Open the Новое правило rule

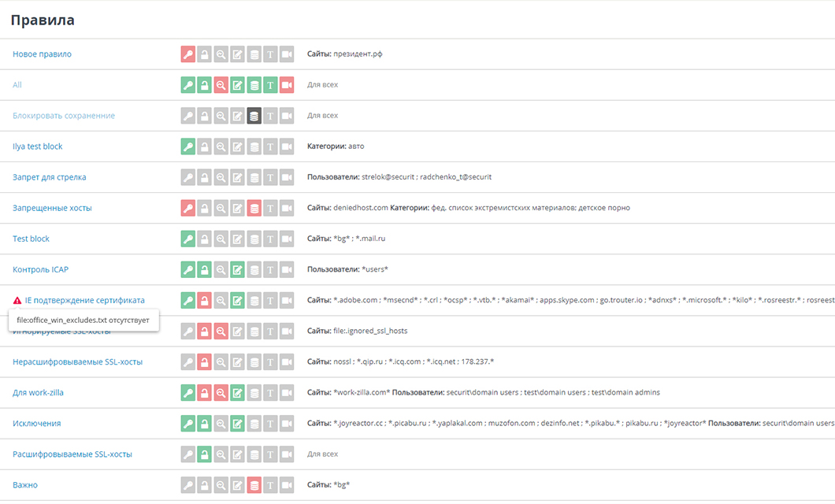point(42,54)
